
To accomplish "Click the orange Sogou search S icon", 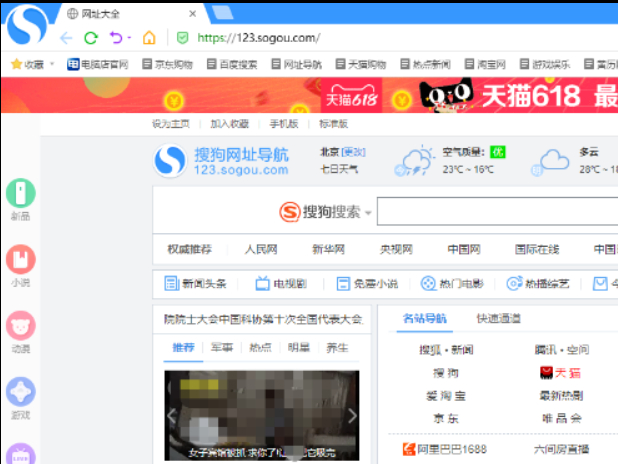I will tap(290, 212).
